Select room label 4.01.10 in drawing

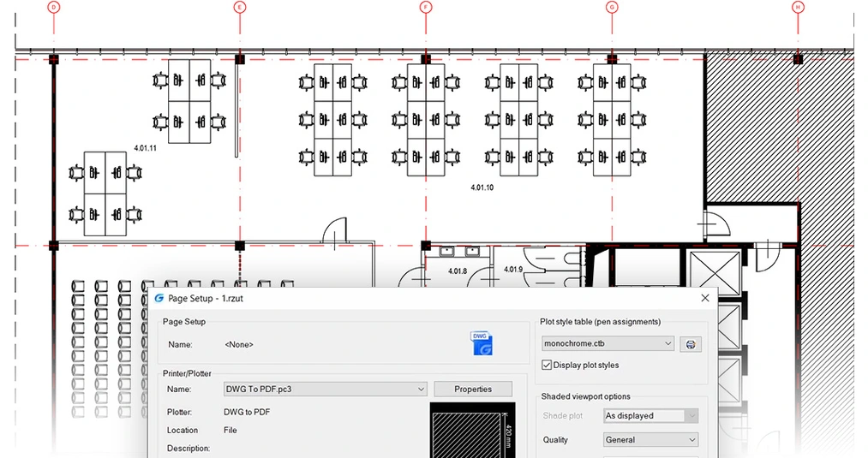point(482,187)
